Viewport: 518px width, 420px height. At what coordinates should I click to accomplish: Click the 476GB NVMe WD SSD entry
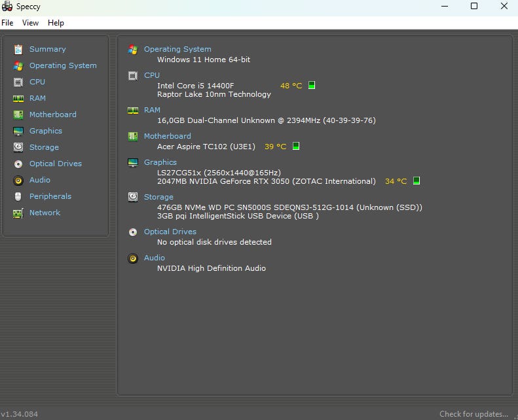[x=289, y=207]
